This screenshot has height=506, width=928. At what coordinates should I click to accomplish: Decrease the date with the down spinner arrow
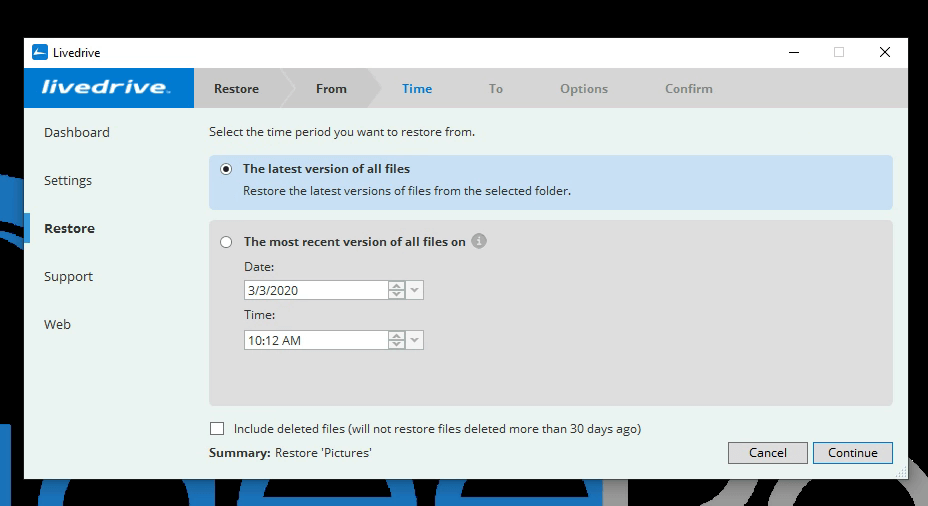(397, 295)
